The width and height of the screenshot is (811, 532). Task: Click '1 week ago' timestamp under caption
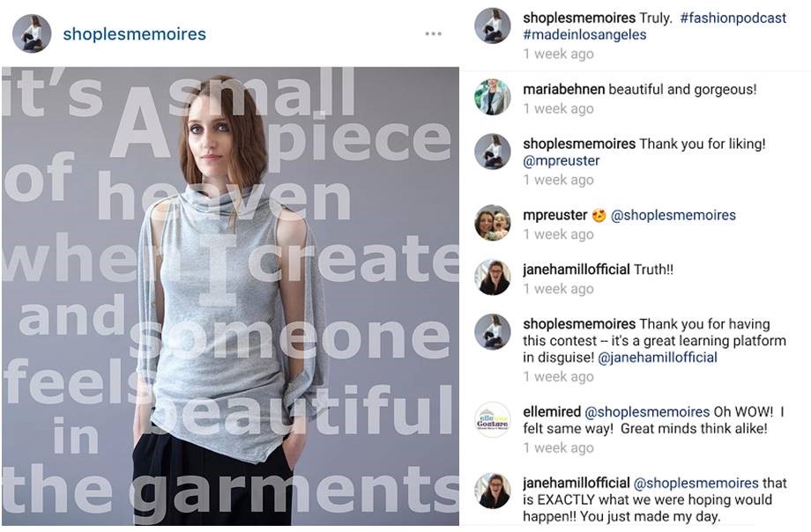click(558, 54)
